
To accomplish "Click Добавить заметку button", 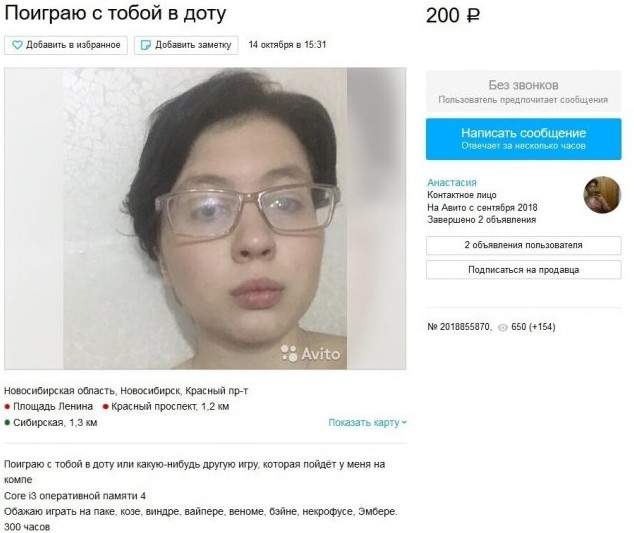I will (186, 45).
